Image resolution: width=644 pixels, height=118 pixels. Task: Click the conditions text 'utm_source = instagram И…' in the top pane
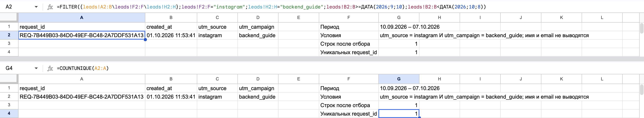click(484, 35)
